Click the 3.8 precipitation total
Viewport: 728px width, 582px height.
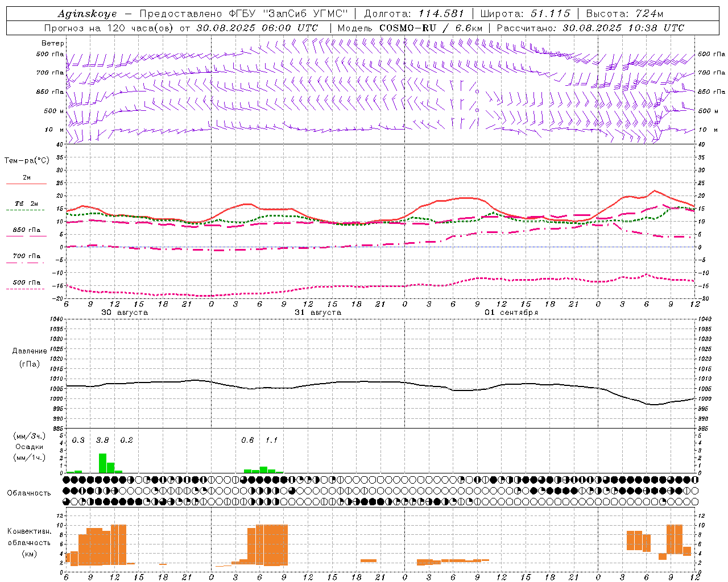click(102, 440)
